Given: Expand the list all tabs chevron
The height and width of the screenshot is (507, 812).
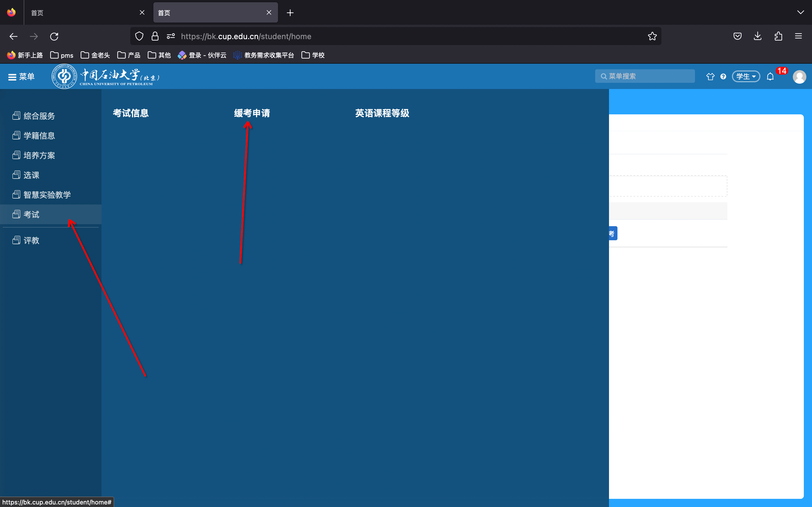Looking at the screenshot, I should pyautogui.click(x=800, y=12).
